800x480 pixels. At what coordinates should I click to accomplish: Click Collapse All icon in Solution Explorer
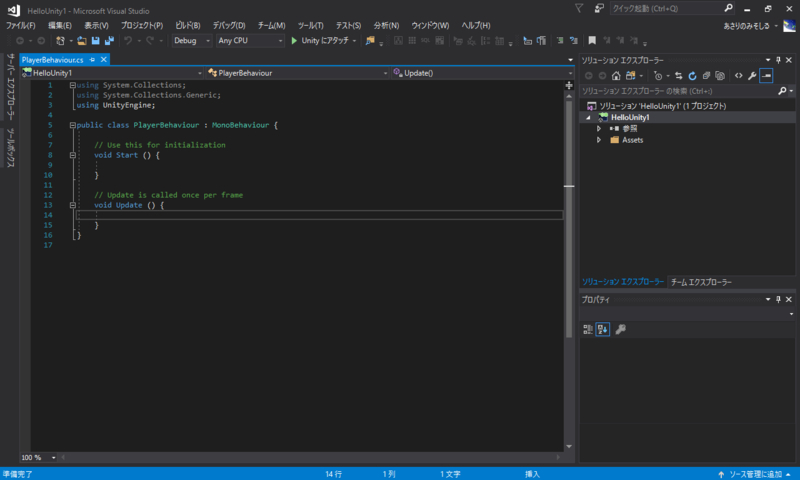[706, 75]
